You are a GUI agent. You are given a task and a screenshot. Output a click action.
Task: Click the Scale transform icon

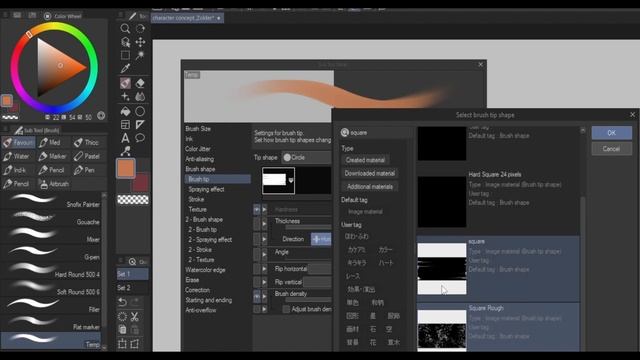tap(122, 344)
